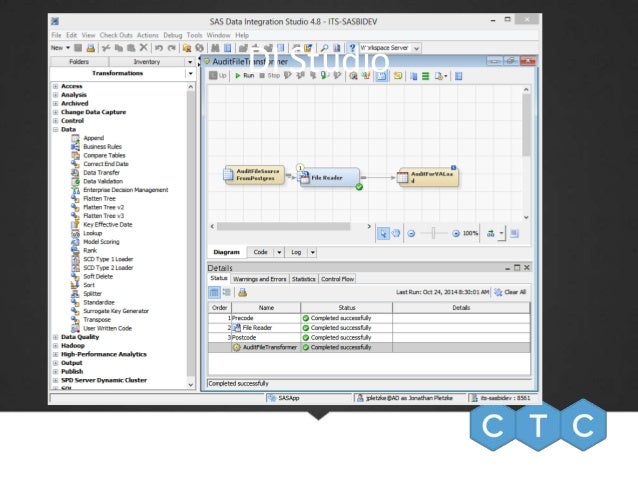The height and width of the screenshot is (479, 638).
Task: Expand the Analysis category
Action: pos(55,95)
